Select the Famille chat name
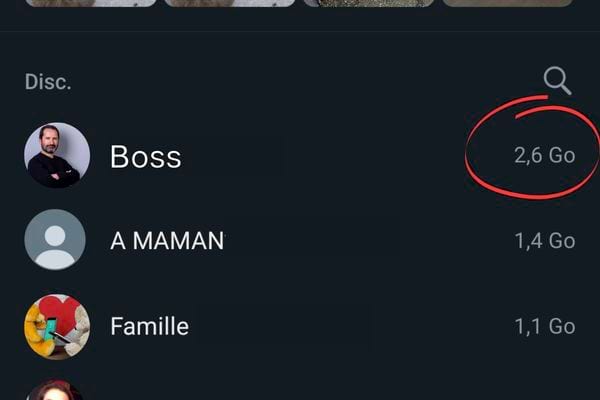Image resolution: width=600 pixels, height=400 pixels. [149, 326]
